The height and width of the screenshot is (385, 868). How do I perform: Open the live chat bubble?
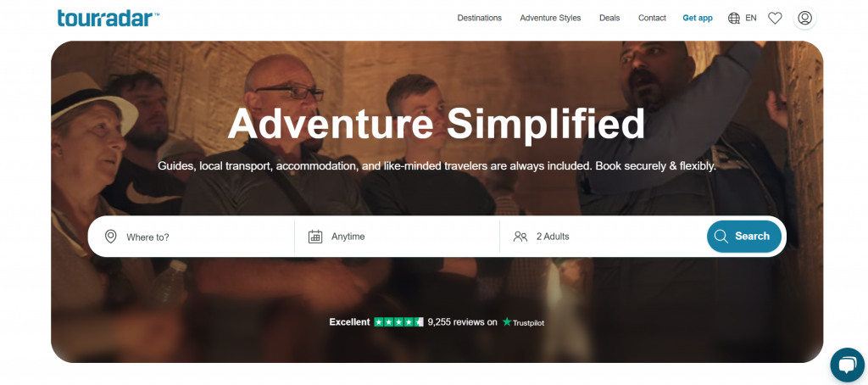tap(848, 365)
